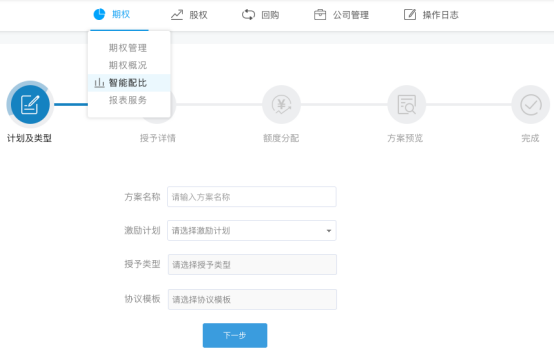Click the 方案名称 field label
The height and width of the screenshot is (361, 554).
click(142, 197)
